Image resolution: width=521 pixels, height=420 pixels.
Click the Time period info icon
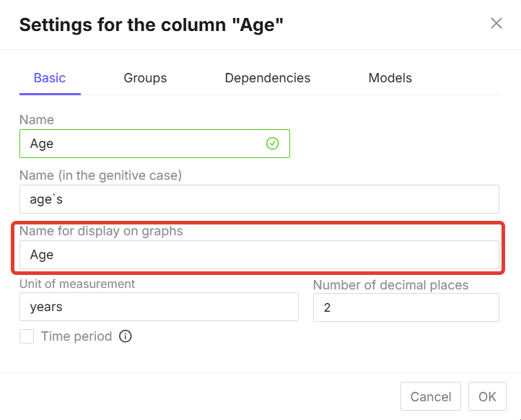pos(126,336)
